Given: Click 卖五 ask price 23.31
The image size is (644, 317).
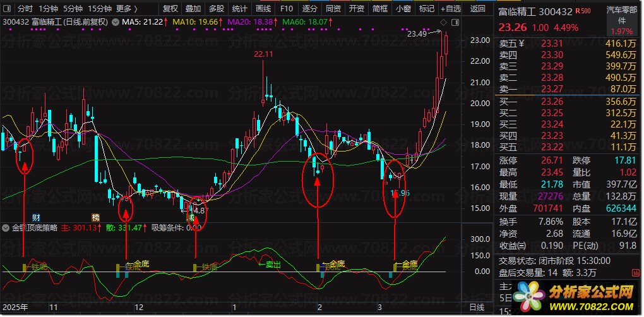Looking at the screenshot, I should [x=552, y=43].
